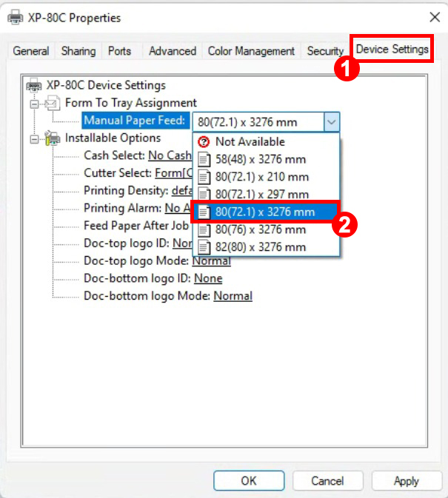Click the Cutter Select Form value
This screenshot has height=498, width=448.
coord(173,173)
